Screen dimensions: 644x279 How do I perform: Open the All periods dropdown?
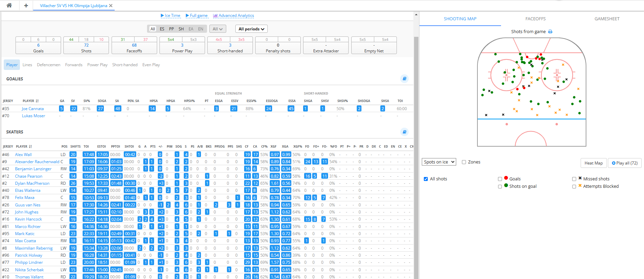click(x=251, y=29)
